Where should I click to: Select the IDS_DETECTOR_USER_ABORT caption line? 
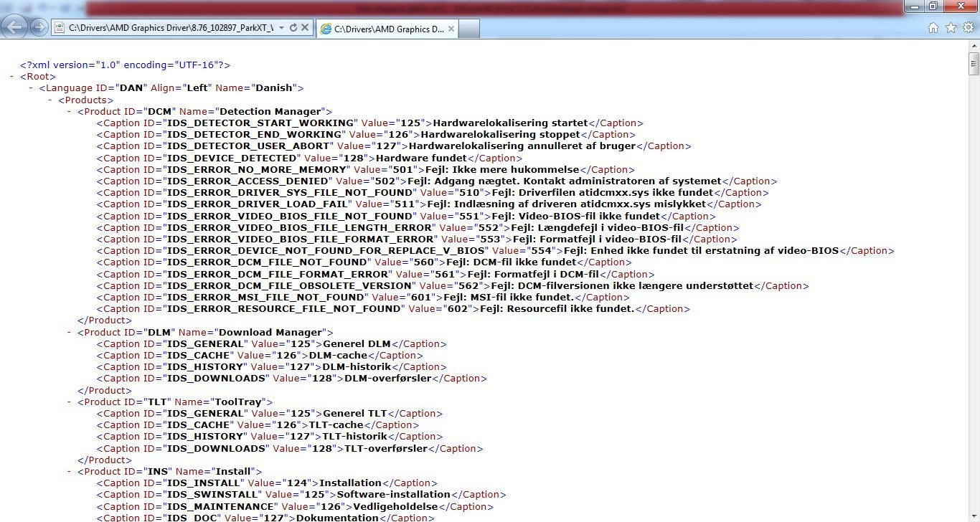[x=394, y=146]
